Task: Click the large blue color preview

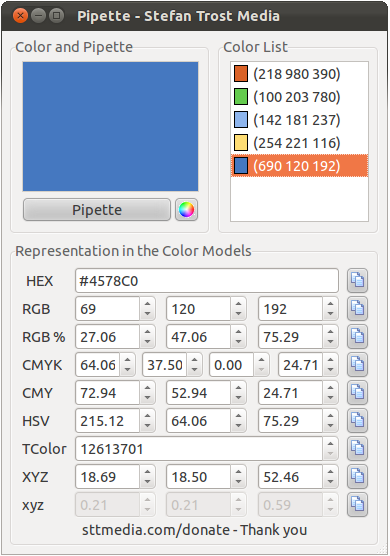Action: coord(111,127)
